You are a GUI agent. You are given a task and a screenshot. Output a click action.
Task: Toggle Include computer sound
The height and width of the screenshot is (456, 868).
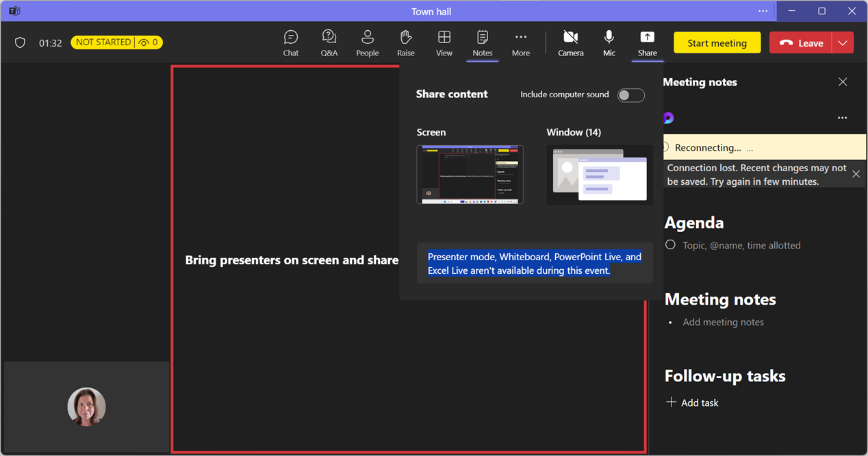631,95
